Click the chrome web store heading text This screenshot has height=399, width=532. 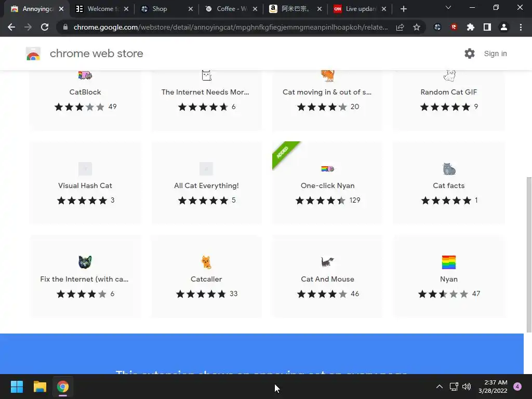coord(96,54)
